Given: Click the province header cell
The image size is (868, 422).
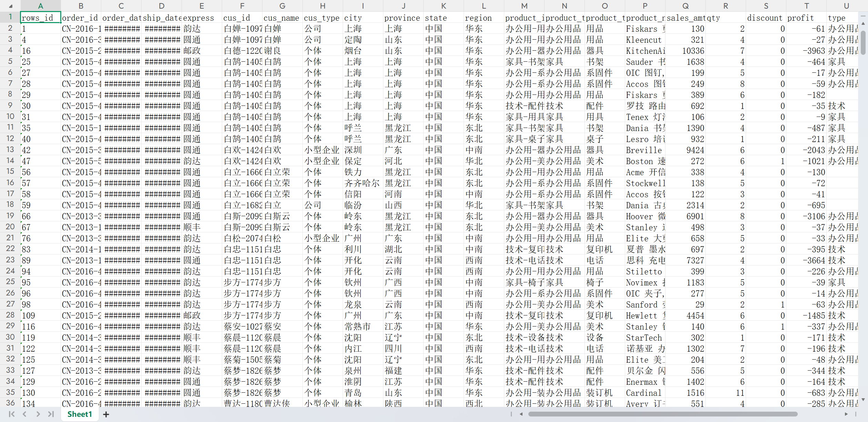Looking at the screenshot, I should click(403, 18).
